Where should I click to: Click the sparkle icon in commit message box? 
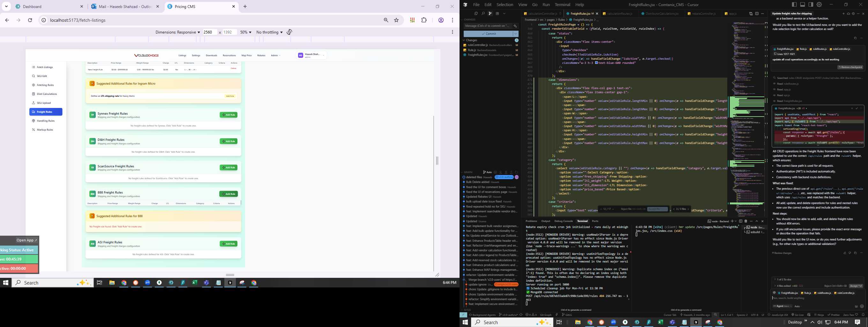pyautogui.click(x=515, y=26)
